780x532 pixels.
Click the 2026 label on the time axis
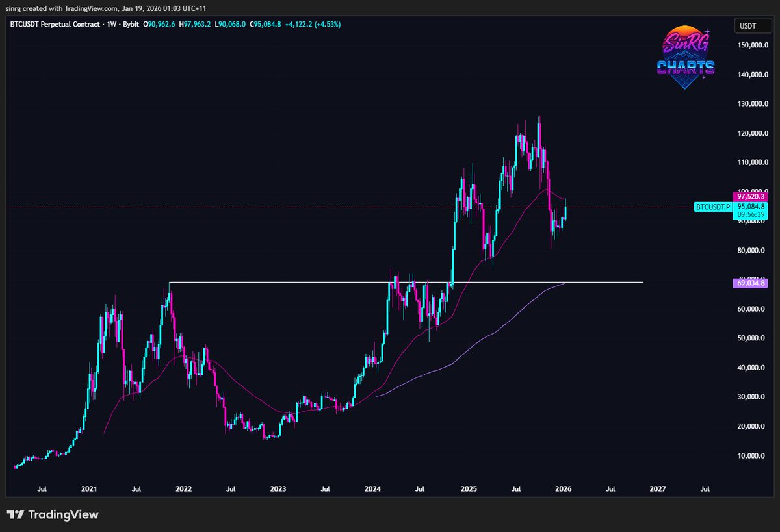tap(562, 489)
